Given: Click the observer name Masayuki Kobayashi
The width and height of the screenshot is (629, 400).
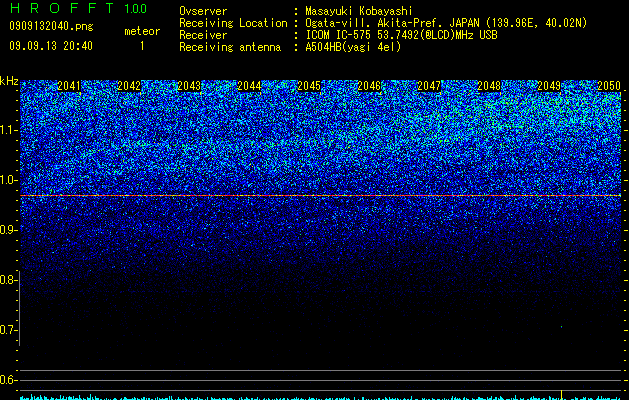Looking at the screenshot, I should [359, 11].
